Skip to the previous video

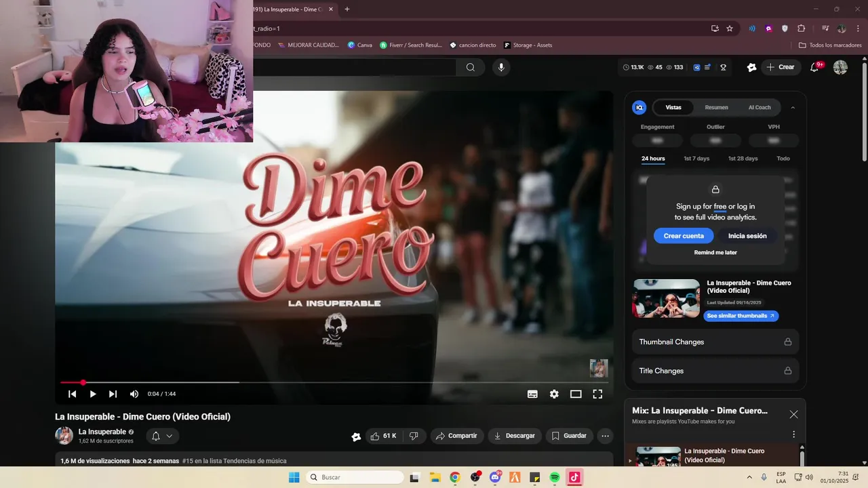73,394
